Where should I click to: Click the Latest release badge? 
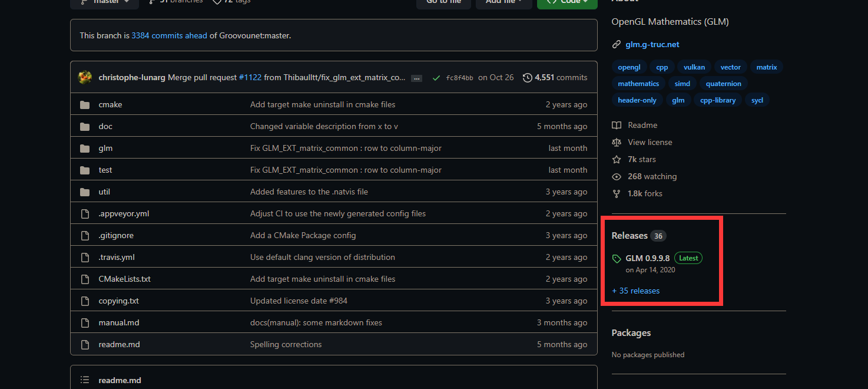(688, 258)
